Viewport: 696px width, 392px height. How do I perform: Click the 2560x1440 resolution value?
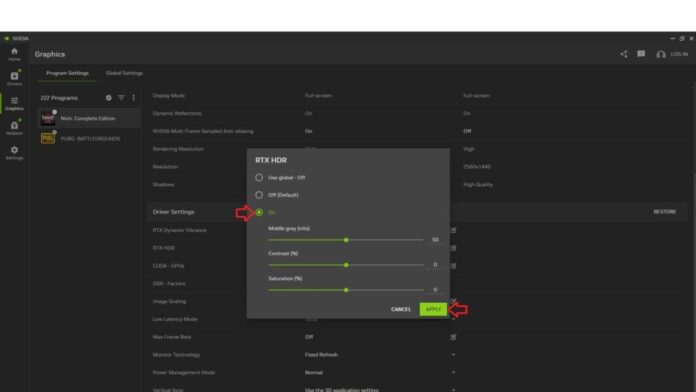coord(477,166)
